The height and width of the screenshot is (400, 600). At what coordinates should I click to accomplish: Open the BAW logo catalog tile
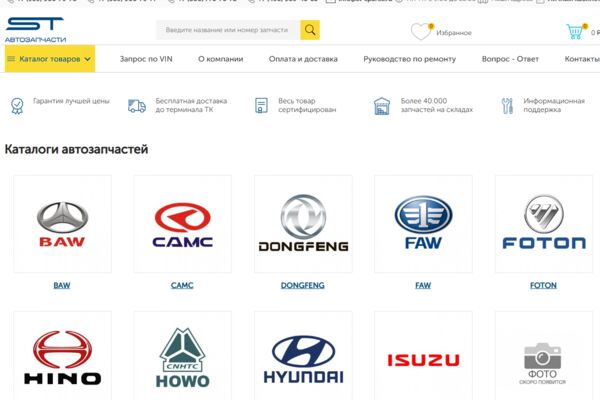point(62,224)
